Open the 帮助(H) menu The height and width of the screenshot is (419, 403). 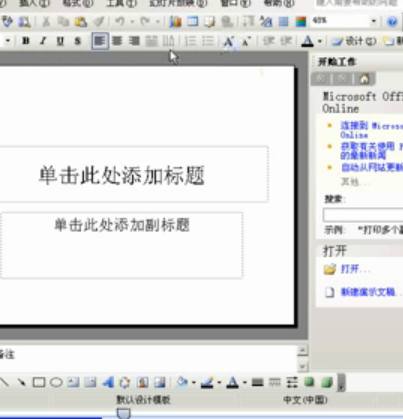click(280, 3)
